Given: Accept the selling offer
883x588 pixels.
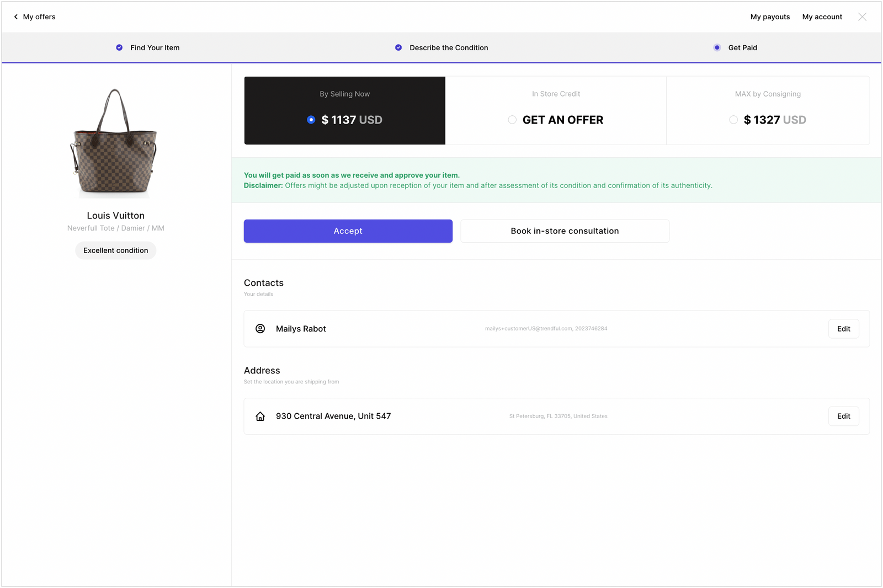Looking at the screenshot, I should pyautogui.click(x=348, y=231).
